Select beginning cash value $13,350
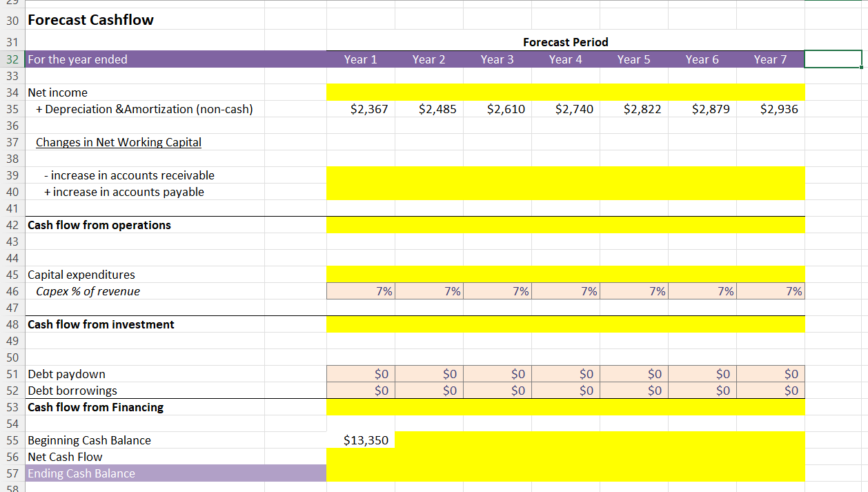868x492 pixels. pos(360,440)
